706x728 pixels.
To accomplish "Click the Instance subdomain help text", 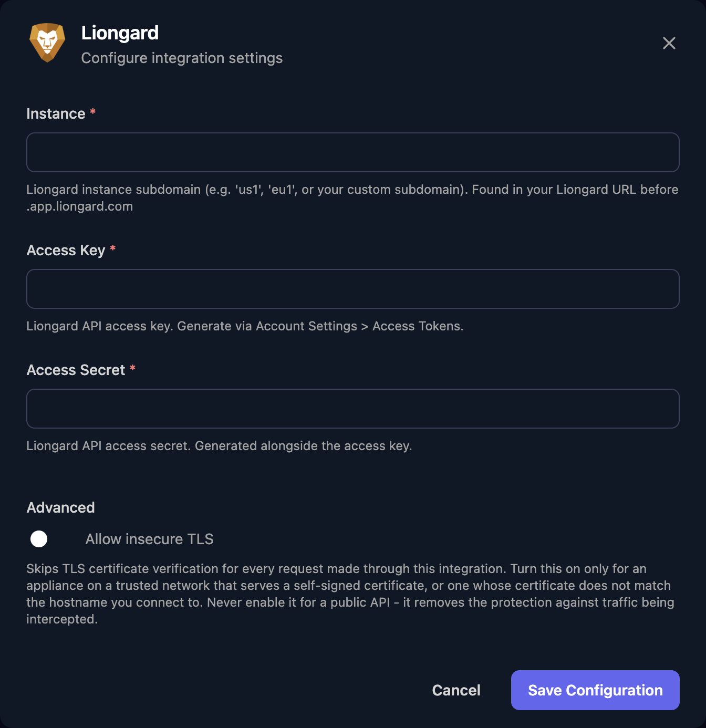I will click(352, 198).
